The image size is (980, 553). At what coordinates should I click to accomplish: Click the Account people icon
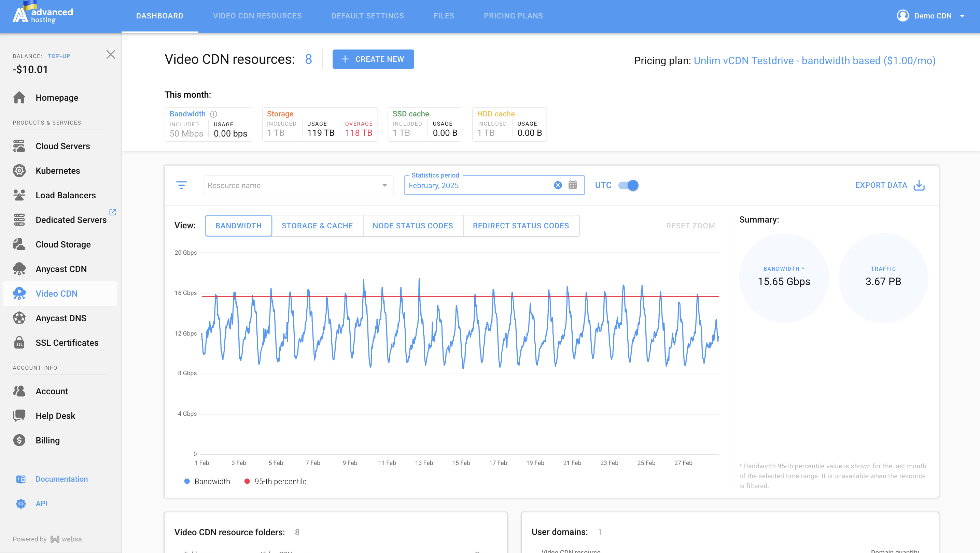tap(19, 391)
